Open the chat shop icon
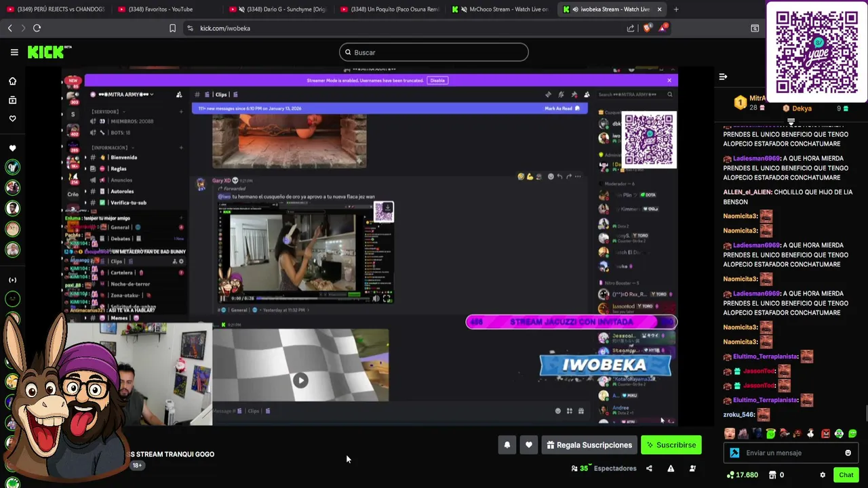This screenshot has width=868, height=488. click(x=772, y=475)
